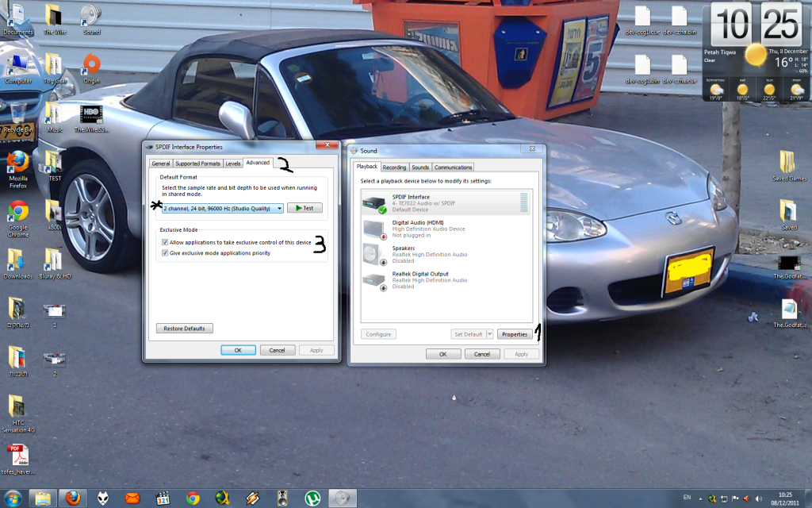
Task: Select the Digital Audio (HDMI) device
Action: 446,229
